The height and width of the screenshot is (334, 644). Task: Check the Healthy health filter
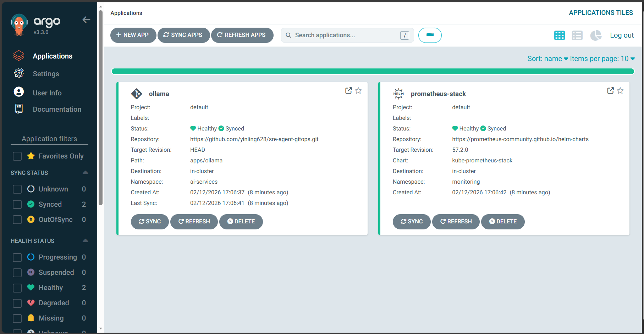pos(17,288)
